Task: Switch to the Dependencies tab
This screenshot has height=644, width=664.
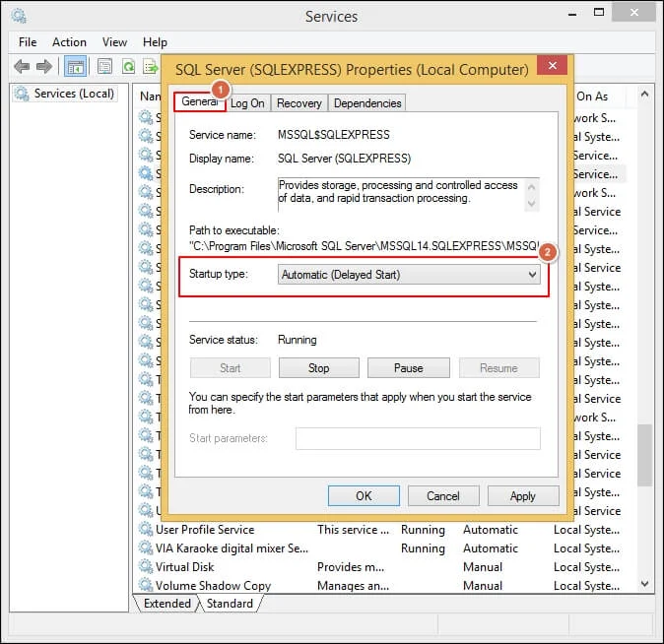Action: (367, 103)
